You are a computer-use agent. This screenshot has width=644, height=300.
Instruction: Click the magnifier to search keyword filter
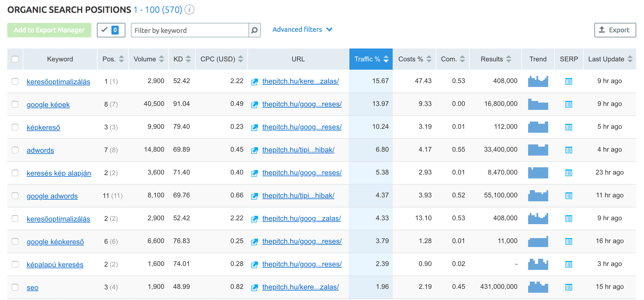point(254,30)
